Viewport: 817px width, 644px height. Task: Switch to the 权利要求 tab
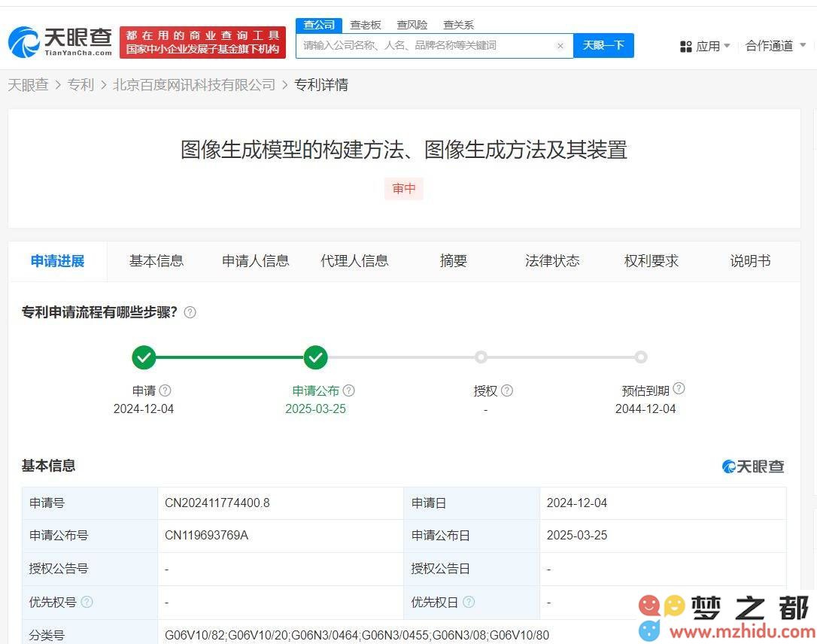(651, 261)
